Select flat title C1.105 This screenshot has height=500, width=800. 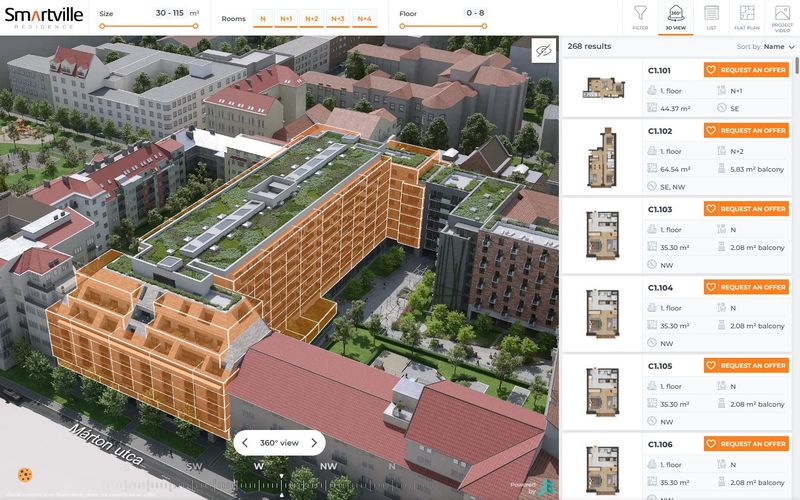tap(660, 366)
